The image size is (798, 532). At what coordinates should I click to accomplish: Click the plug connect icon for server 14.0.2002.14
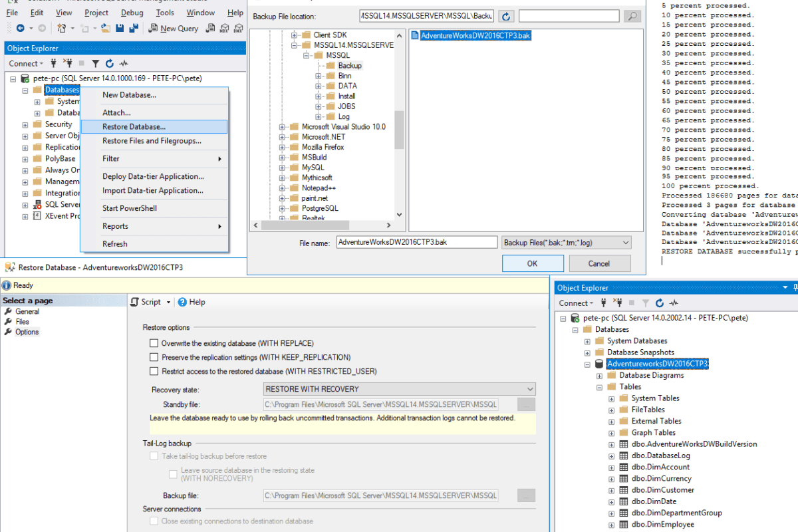tap(604, 303)
